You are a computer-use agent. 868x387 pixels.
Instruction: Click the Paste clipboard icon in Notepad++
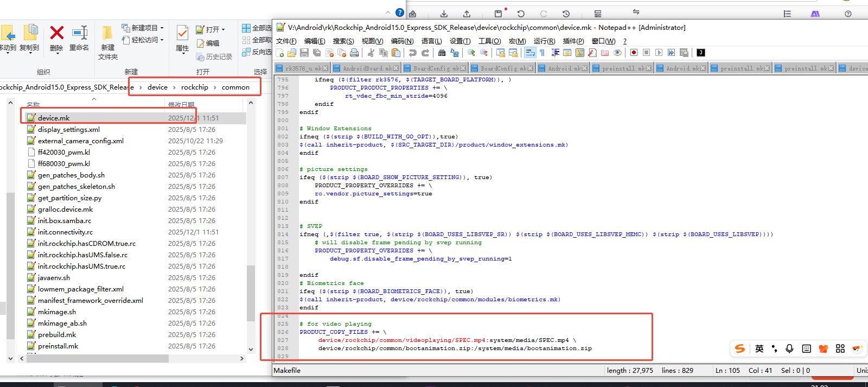coord(396,53)
